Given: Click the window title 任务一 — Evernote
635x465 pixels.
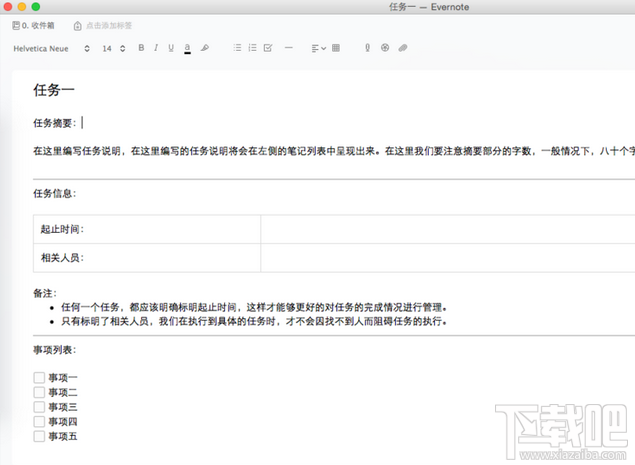Looking at the screenshot, I should 429,7.
